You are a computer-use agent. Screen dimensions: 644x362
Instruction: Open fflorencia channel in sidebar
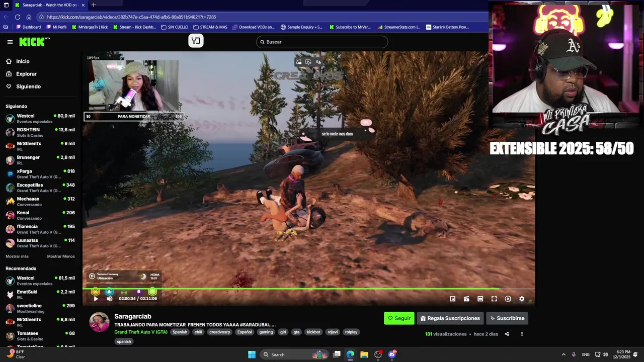click(40, 229)
